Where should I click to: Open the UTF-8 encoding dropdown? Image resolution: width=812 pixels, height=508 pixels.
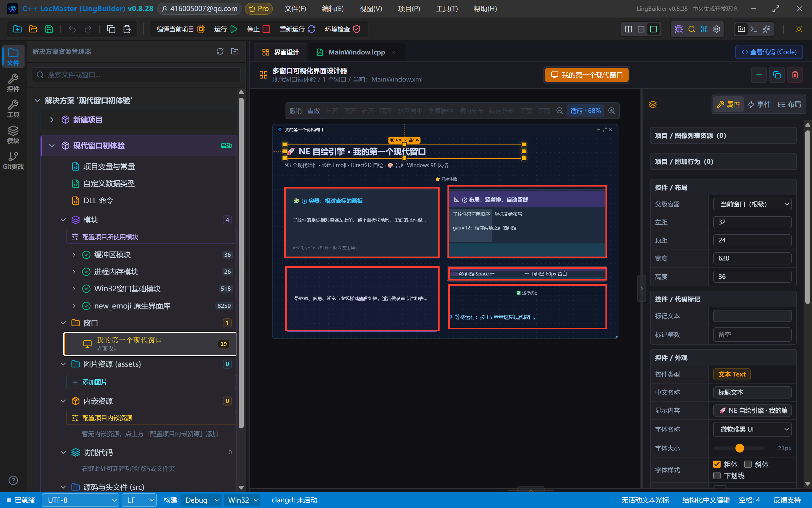pyautogui.click(x=80, y=500)
